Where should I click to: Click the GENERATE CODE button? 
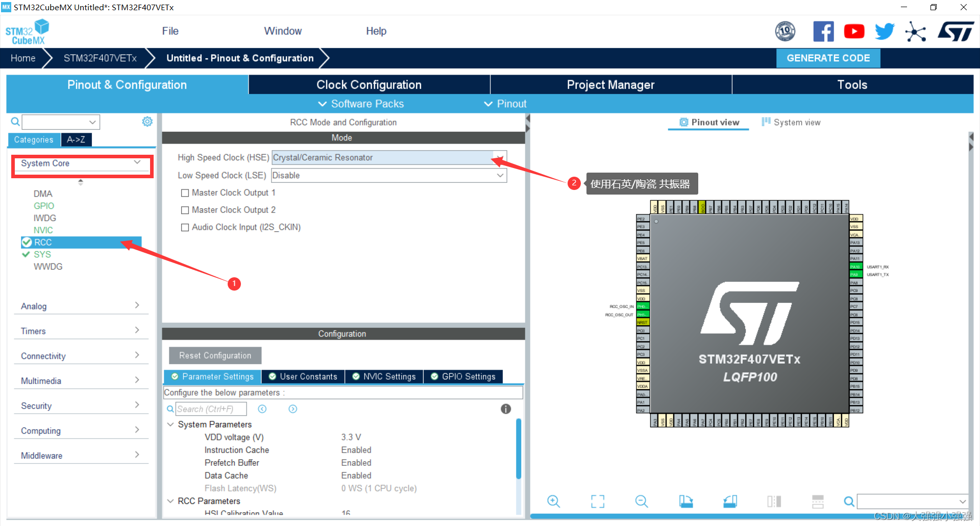click(x=828, y=58)
